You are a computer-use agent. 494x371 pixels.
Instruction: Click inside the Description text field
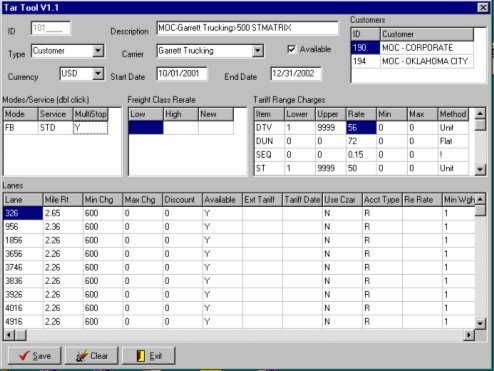click(247, 28)
